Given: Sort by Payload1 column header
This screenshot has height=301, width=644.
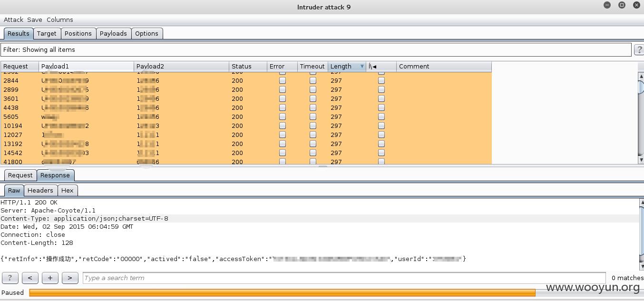Looking at the screenshot, I should [x=86, y=66].
